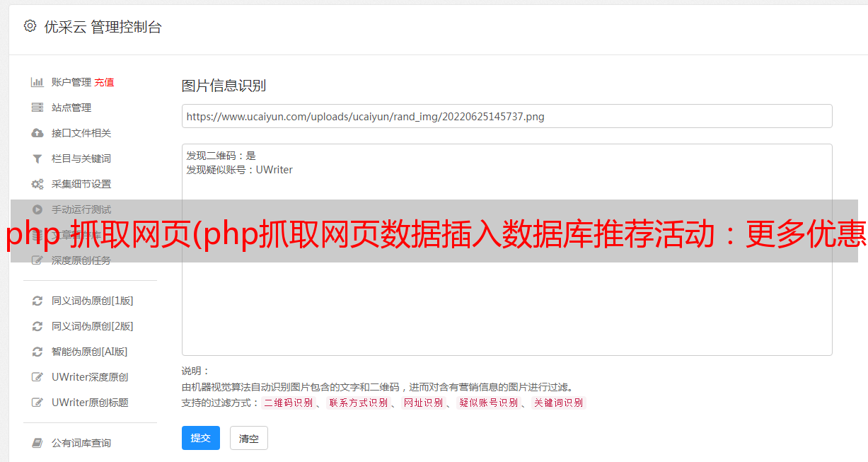Click the 二维码识别 filter tag

[288, 403]
